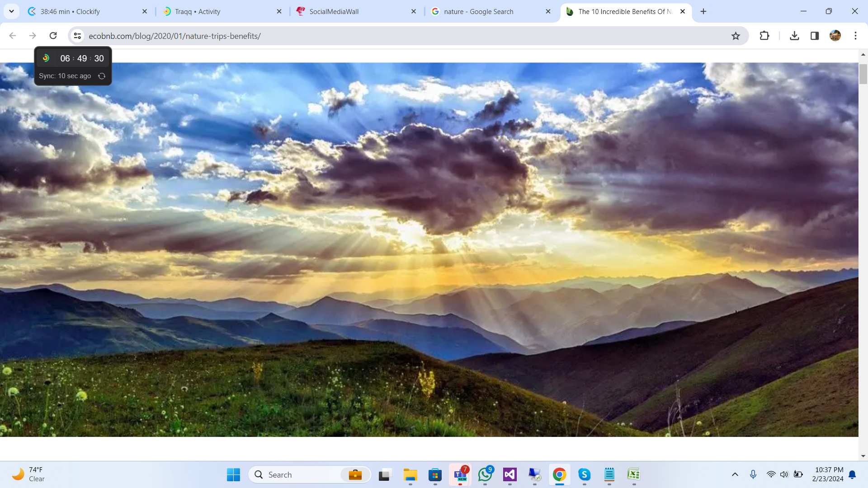This screenshot has width=868, height=488.
Task: Close the SocialMediaWall tab
Action: (414, 12)
